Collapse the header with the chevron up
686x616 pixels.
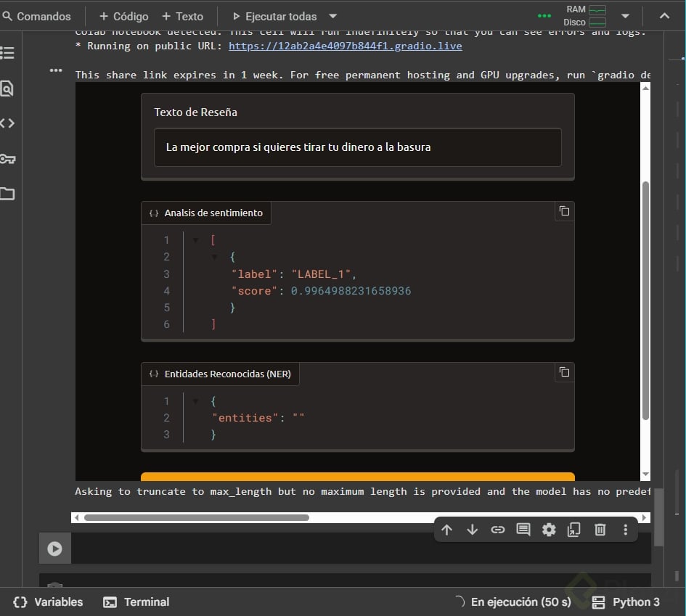tap(664, 16)
